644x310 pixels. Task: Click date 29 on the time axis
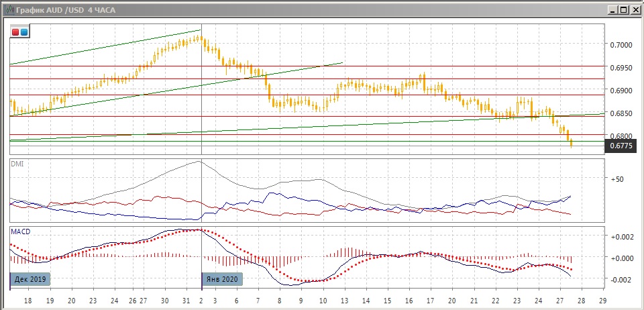tap(602, 302)
